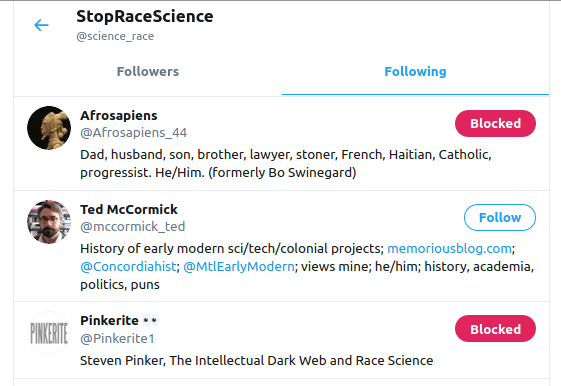The height and width of the screenshot is (386, 561).
Task: Open @Concordiahist mention link
Action: pos(128,267)
